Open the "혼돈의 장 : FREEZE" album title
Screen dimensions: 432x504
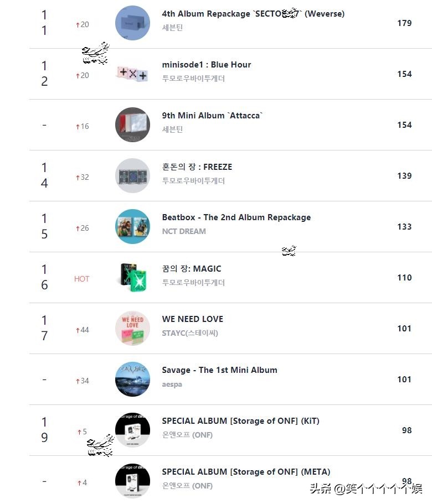click(197, 167)
